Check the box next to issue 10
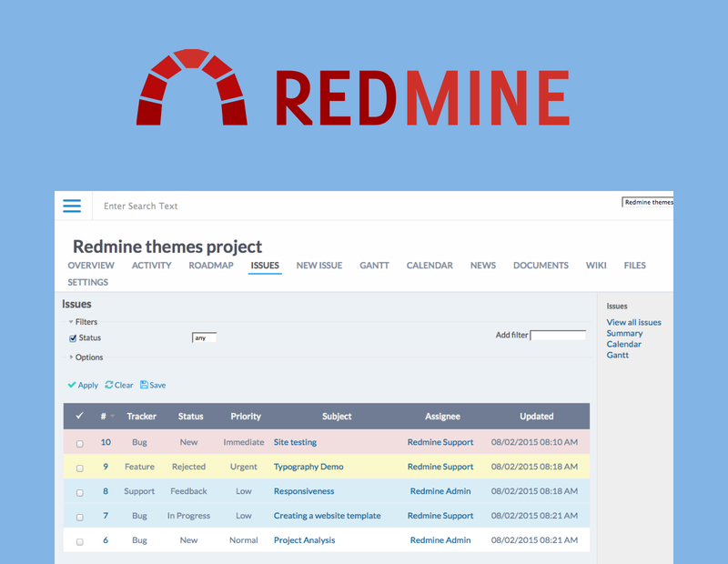The image size is (728, 564). point(79,442)
